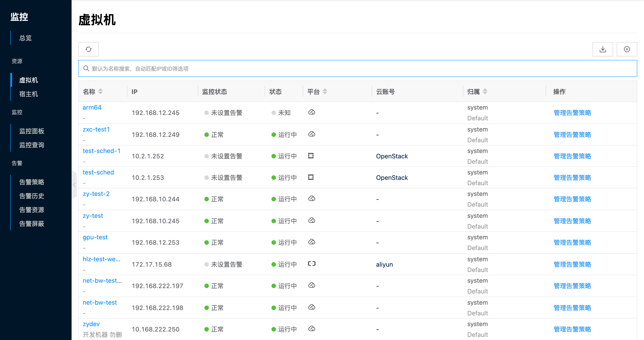The width and height of the screenshot is (644, 340).
Task: Go to 监控面板 in sidebar
Action: 32,131
